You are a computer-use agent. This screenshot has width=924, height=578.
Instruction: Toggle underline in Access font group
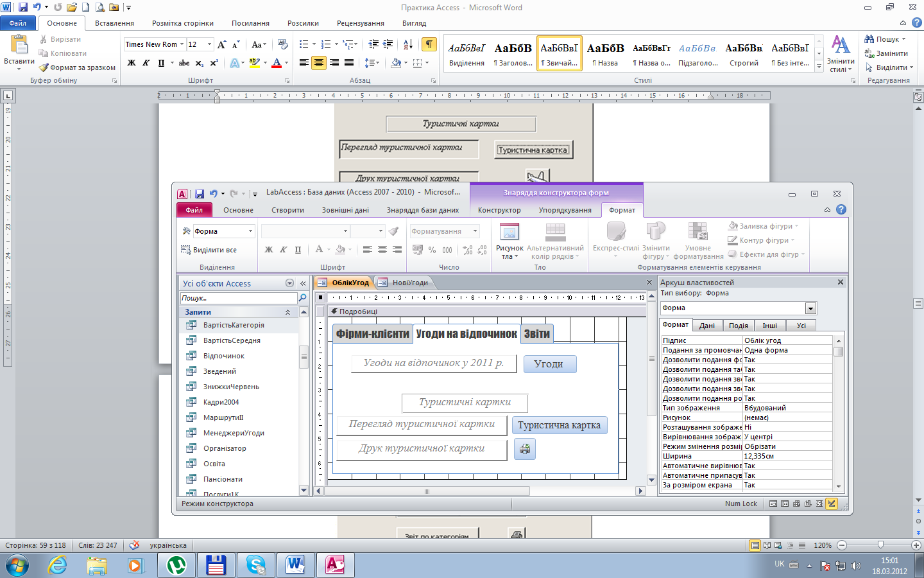(298, 250)
